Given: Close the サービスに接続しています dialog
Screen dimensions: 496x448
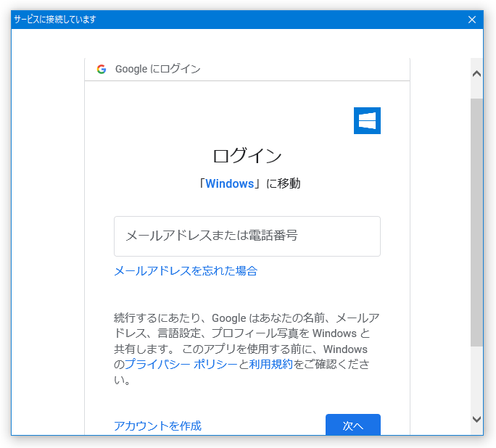Looking at the screenshot, I should click(472, 20).
